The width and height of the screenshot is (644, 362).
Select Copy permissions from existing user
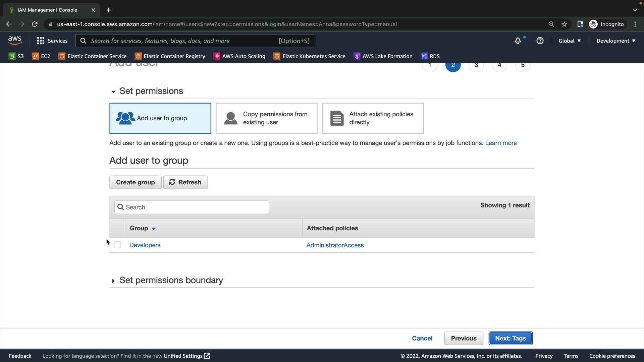coord(266,118)
